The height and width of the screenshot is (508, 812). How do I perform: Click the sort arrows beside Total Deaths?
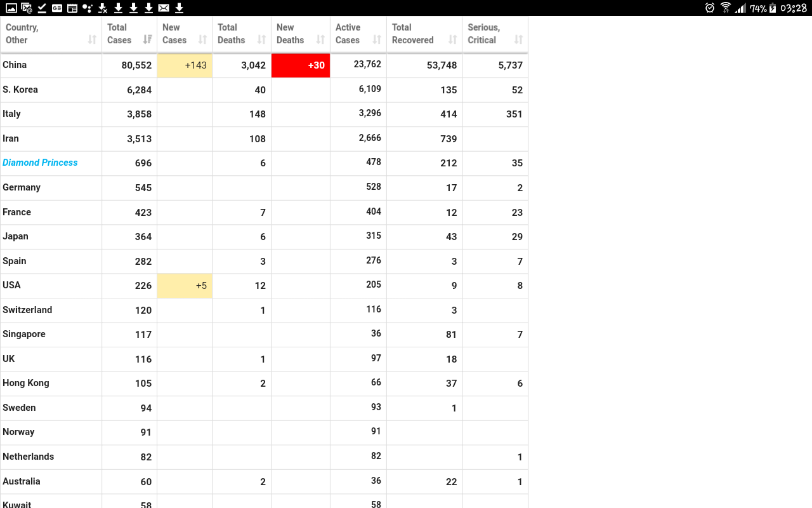pos(261,40)
